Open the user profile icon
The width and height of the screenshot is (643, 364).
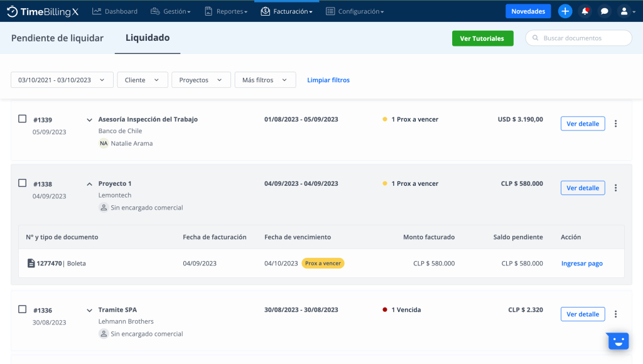point(624,11)
